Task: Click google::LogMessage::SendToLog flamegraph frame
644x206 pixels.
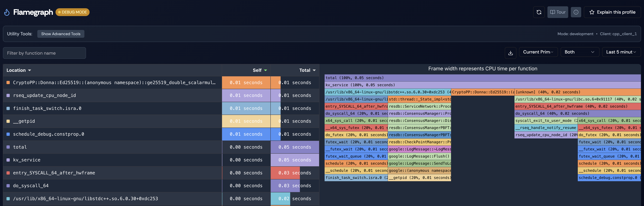Action: pyautogui.click(x=420, y=164)
